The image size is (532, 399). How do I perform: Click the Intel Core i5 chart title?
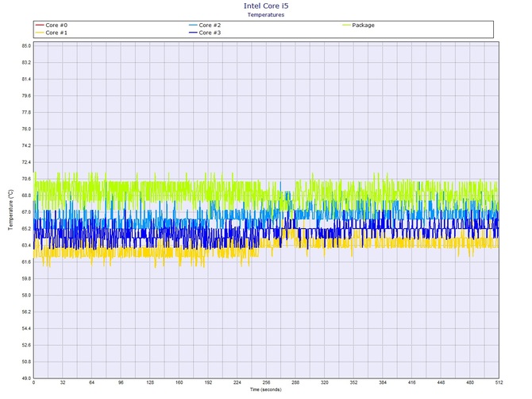[266, 6]
